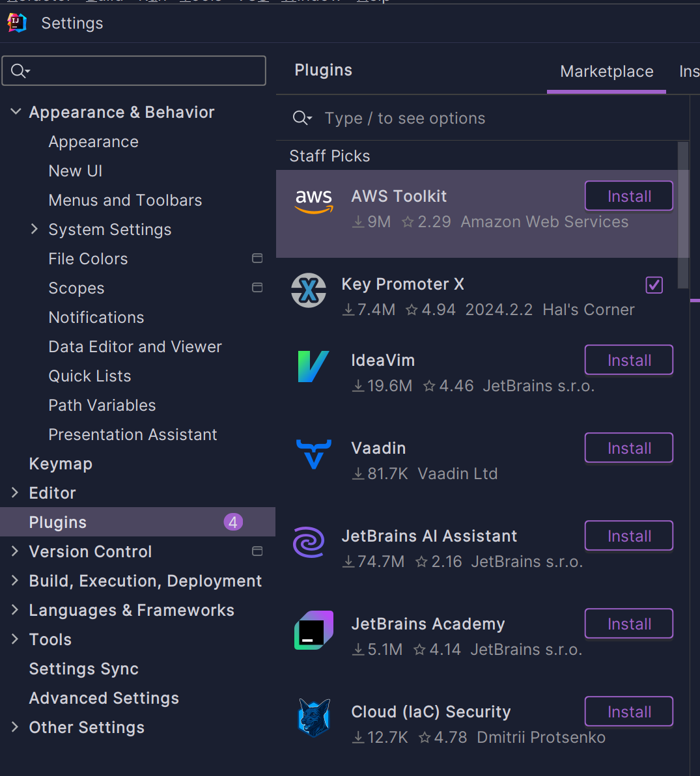The width and height of the screenshot is (700, 776).
Task: Click the IntelliJ IDEA logo icon
Action: [x=17, y=23]
